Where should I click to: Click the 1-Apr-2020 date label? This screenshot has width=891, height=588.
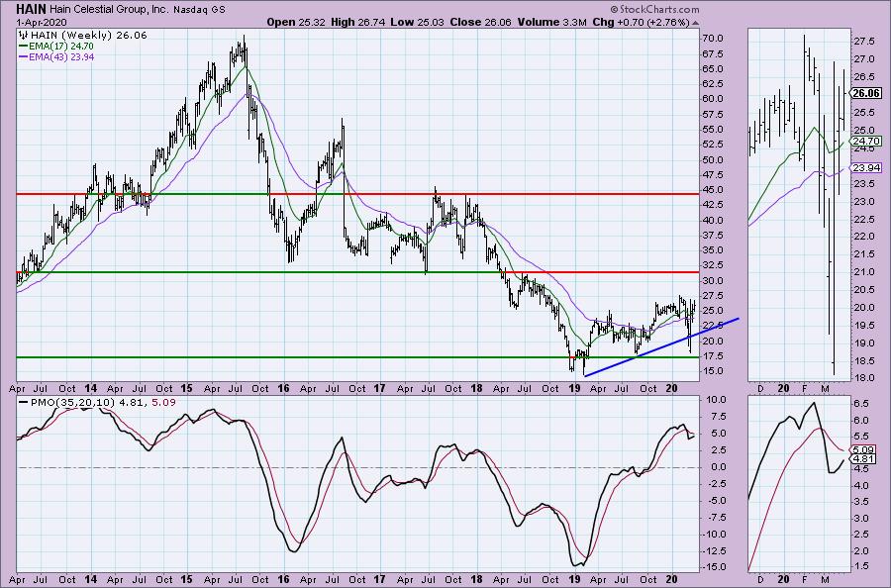tap(41, 23)
